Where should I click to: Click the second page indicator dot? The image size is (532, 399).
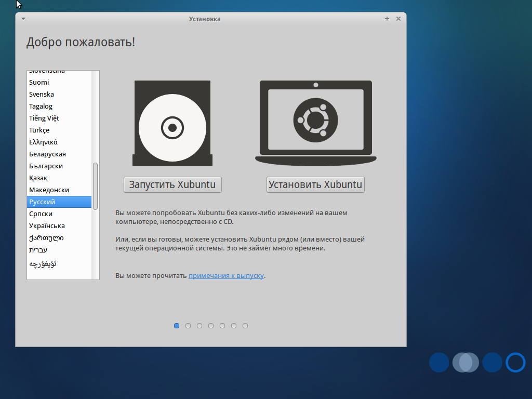188,326
